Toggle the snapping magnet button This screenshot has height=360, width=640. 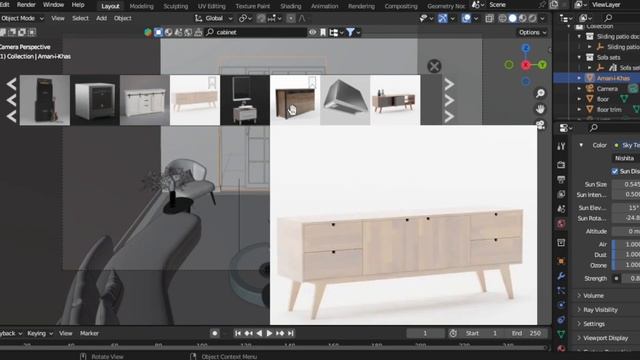pos(261,18)
